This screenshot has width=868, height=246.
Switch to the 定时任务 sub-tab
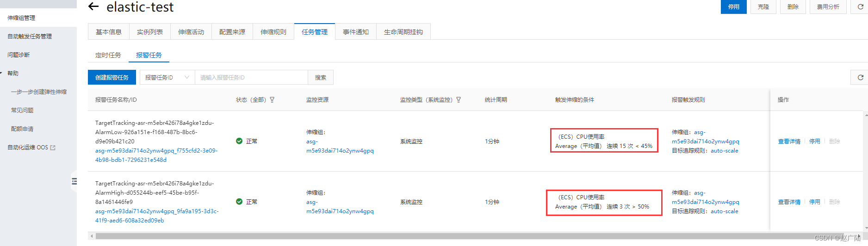[108, 55]
